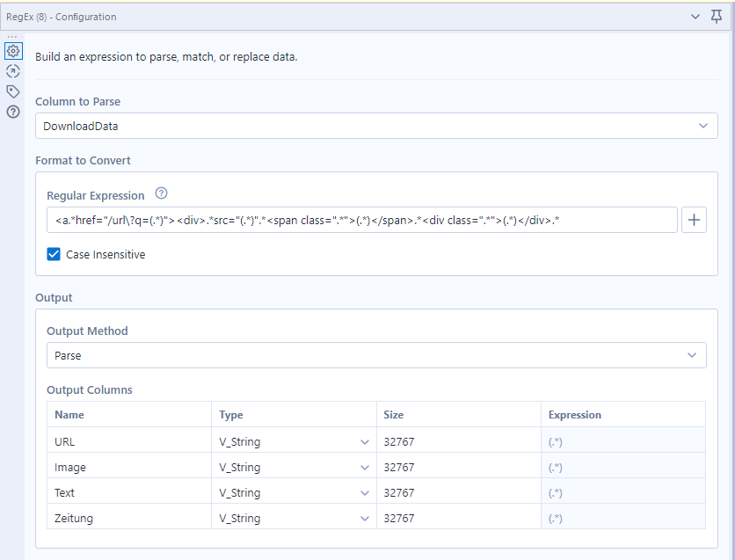Toggle the Case Insensitive checkbox
The image size is (735, 560).
pos(55,254)
